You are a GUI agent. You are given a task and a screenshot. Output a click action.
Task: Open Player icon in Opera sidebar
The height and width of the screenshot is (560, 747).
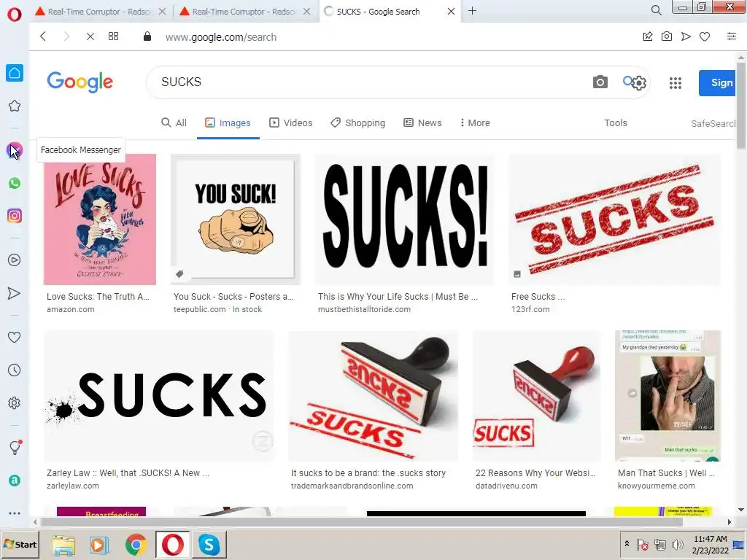15,260
